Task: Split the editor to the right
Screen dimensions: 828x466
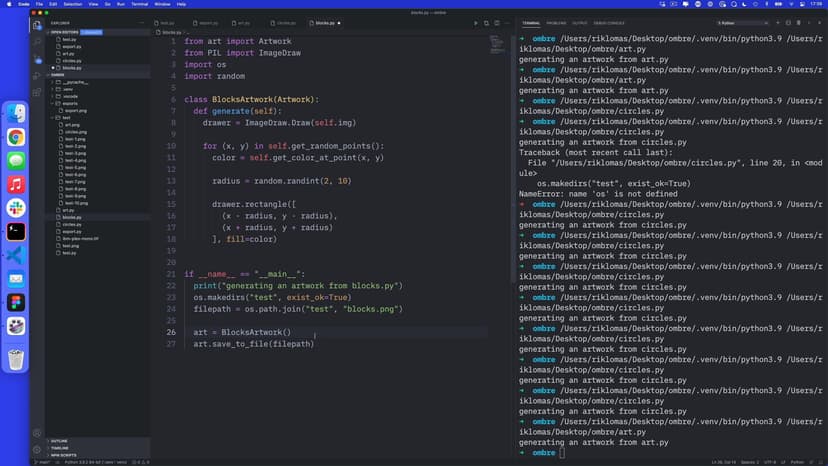Action: (497, 22)
